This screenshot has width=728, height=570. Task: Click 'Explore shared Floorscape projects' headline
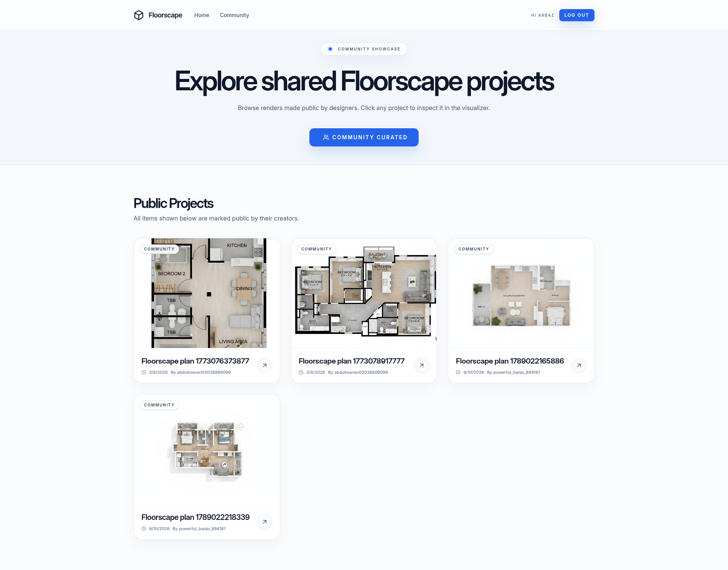pyautogui.click(x=364, y=81)
